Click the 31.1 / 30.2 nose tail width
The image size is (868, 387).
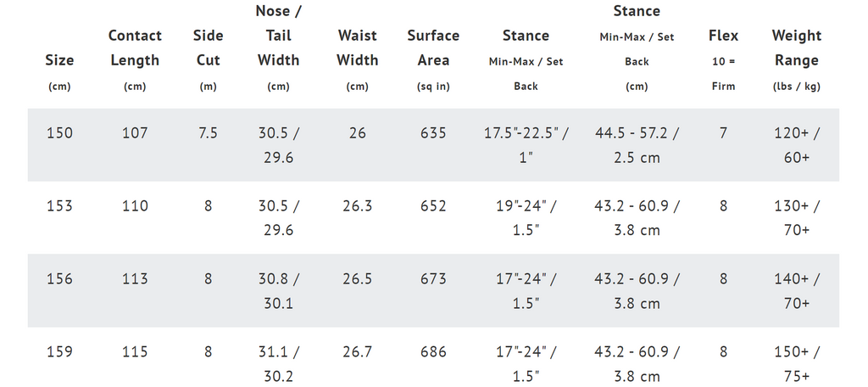278,364
